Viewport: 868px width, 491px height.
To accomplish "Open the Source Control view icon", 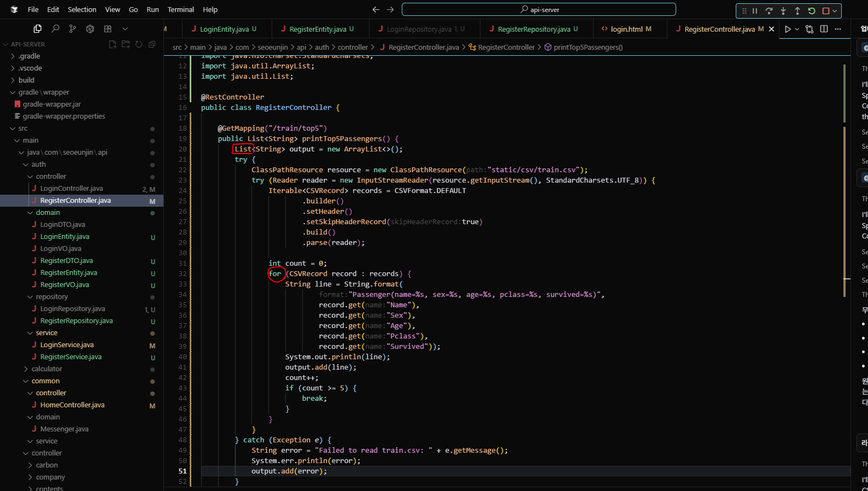I will tap(73, 28).
